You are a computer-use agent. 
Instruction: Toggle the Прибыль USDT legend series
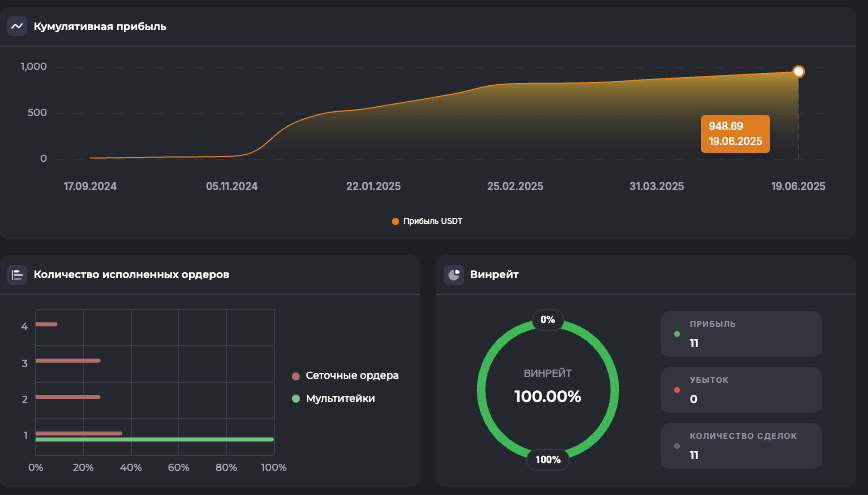[x=427, y=221]
